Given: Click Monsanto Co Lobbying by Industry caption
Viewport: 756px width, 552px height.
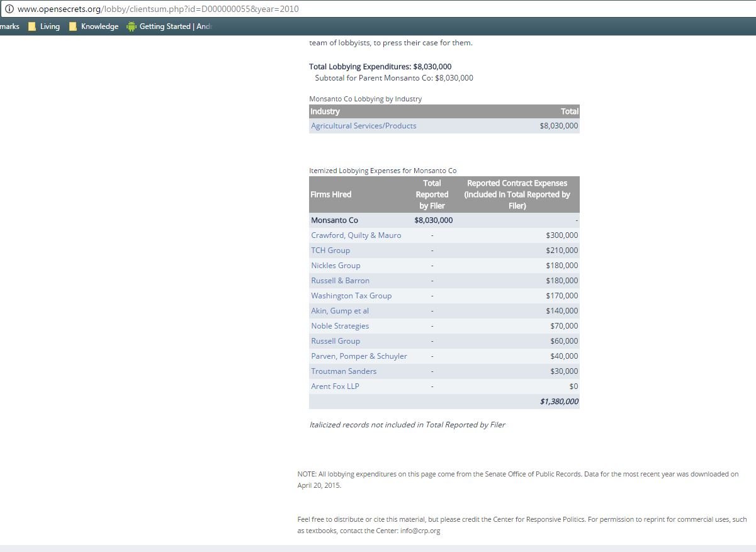Looking at the screenshot, I should point(365,99).
